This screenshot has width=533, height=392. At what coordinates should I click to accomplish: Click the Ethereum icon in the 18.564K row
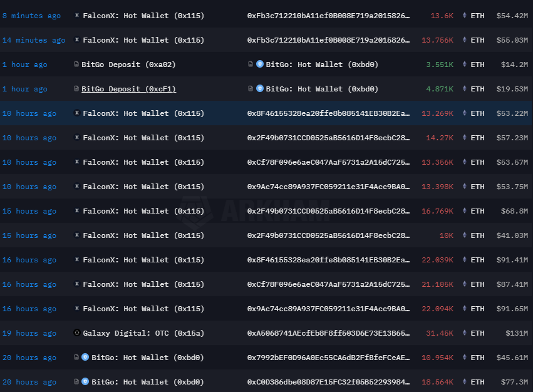tap(464, 382)
